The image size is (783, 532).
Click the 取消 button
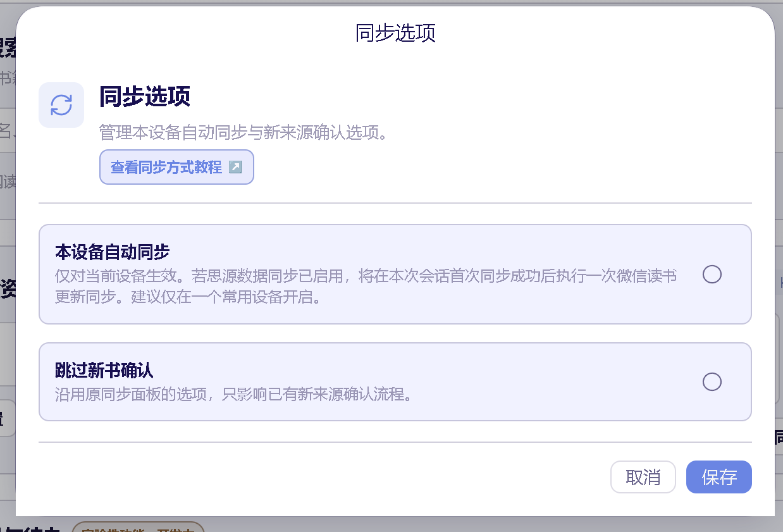[x=643, y=477]
